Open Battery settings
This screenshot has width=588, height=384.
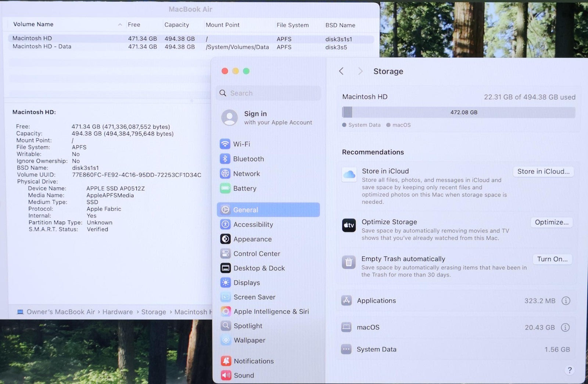click(244, 188)
